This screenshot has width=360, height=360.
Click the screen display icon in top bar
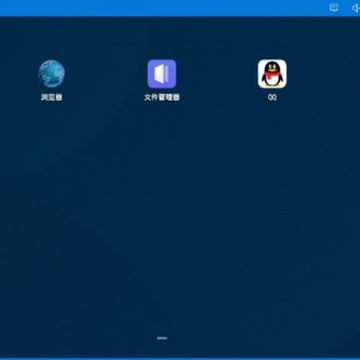pyautogui.click(x=334, y=8)
